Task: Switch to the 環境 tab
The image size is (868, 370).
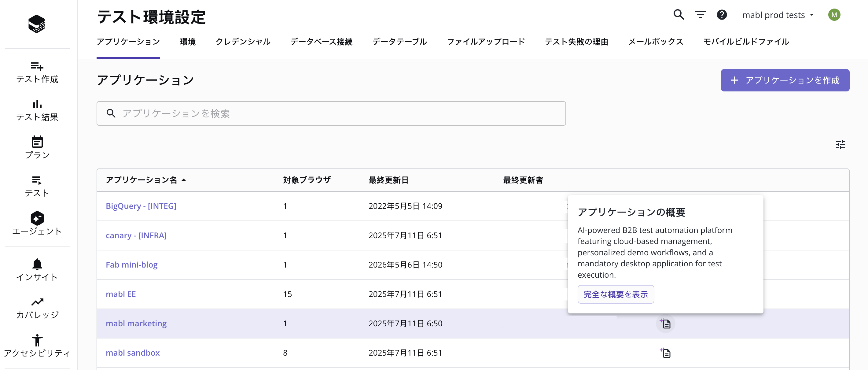Action: click(188, 42)
